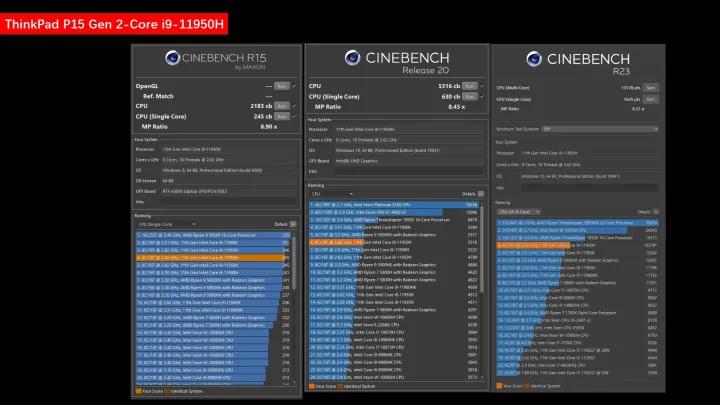
Task: Select orange highlighted ranking row in R23
Action: (x=578, y=245)
